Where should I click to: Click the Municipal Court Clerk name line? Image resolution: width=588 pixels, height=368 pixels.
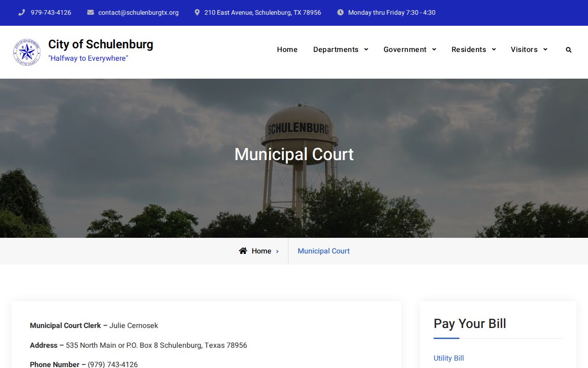click(94, 325)
